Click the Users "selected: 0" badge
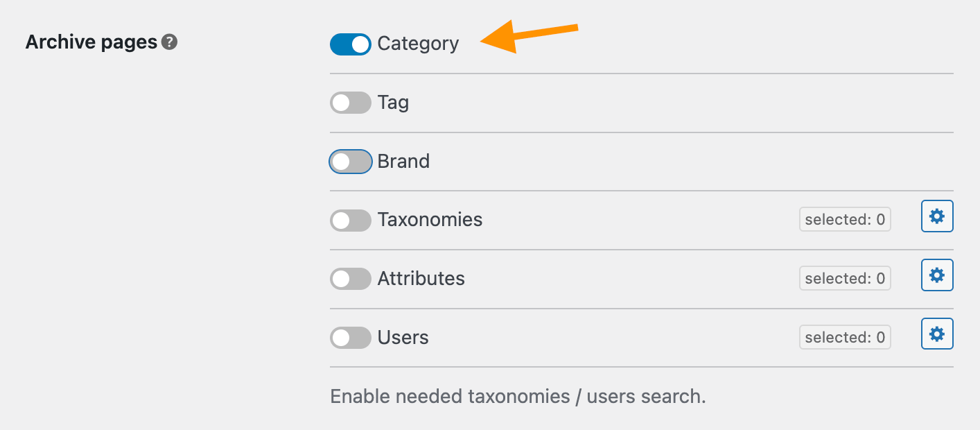 844,337
